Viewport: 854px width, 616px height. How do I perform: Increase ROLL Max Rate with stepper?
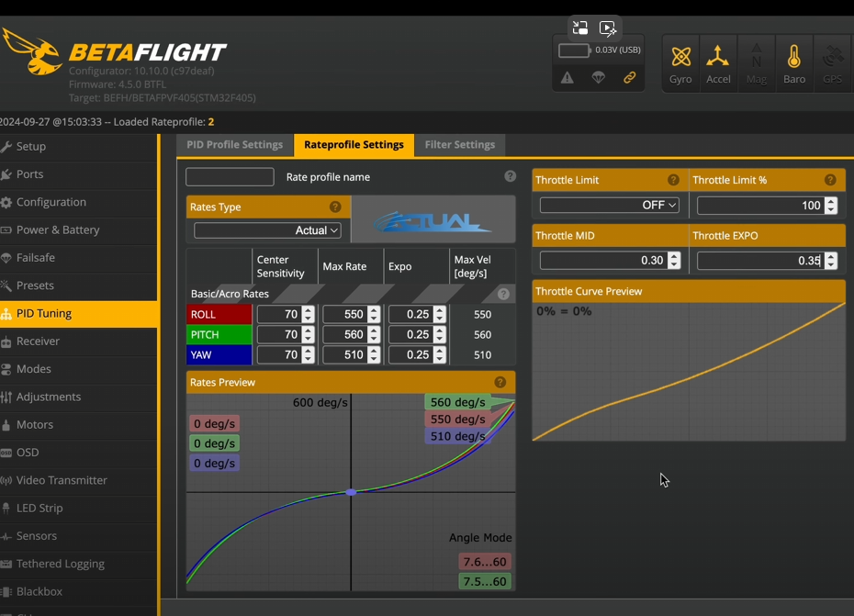[374, 310]
